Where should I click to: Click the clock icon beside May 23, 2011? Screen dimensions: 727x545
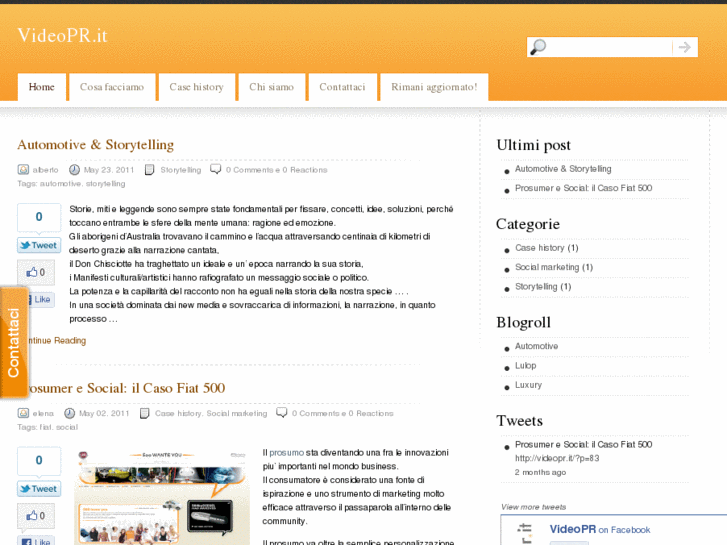[74, 170]
